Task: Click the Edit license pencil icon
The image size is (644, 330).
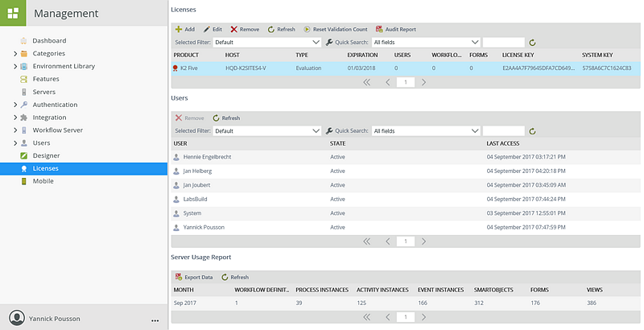Action: pyautogui.click(x=207, y=29)
